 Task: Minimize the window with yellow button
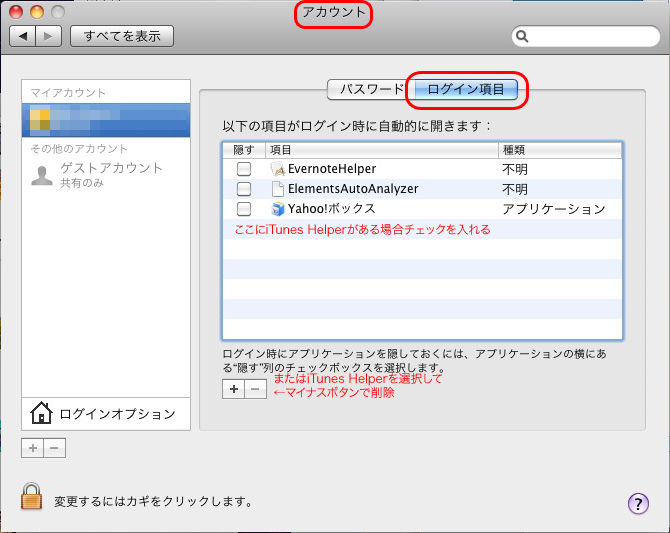pos(37,12)
